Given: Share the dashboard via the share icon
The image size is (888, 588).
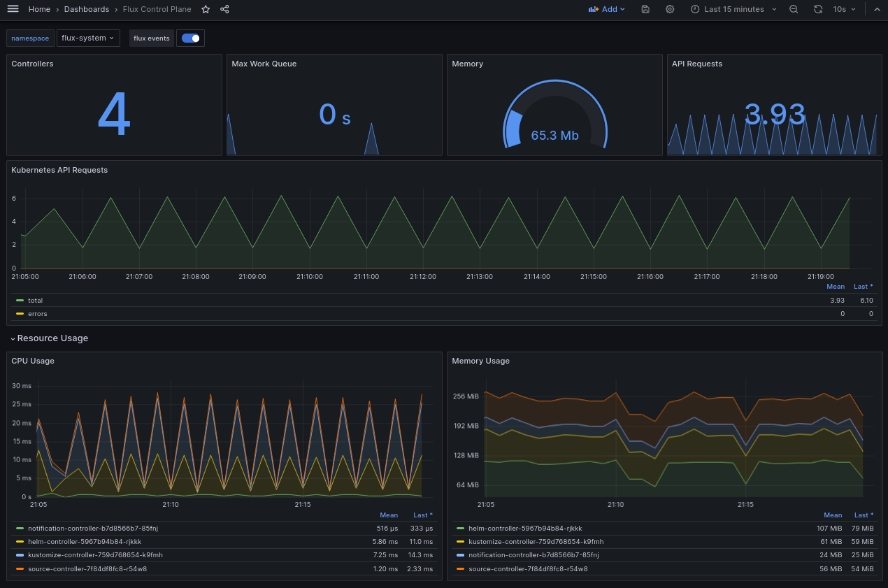Looking at the screenshot, I should click(224, 9).
